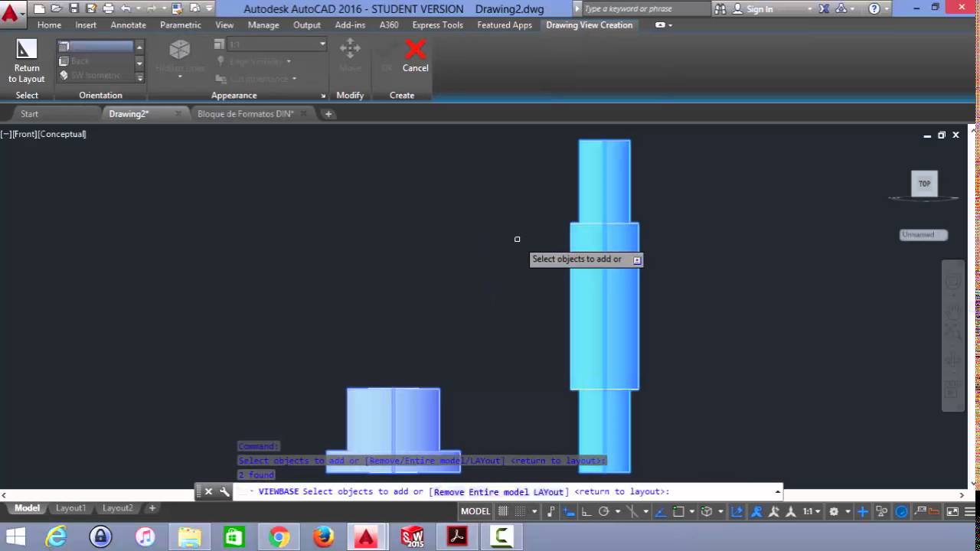980x551 pixels.
Task: Open the Appearance panel dialog launcher
Action: tap(323, 96)
